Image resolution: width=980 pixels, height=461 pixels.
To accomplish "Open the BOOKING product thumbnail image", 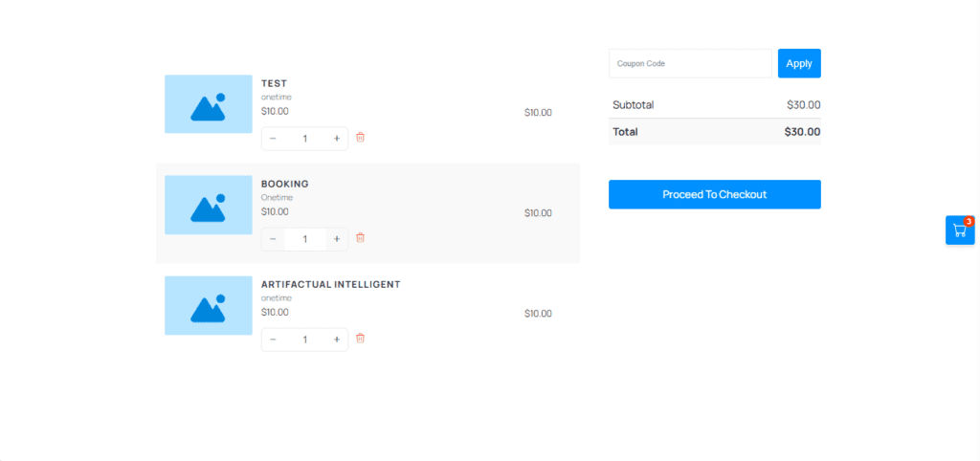I will coord(208,205).
